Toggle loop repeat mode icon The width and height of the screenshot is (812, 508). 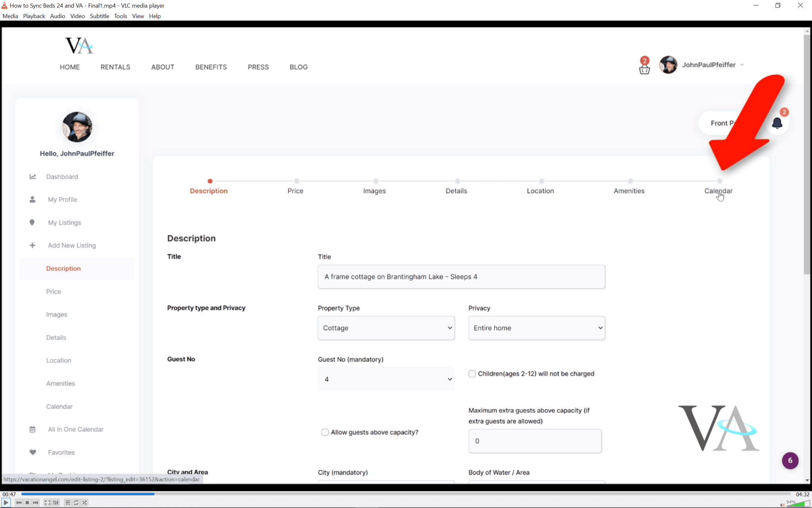(76, 502)
